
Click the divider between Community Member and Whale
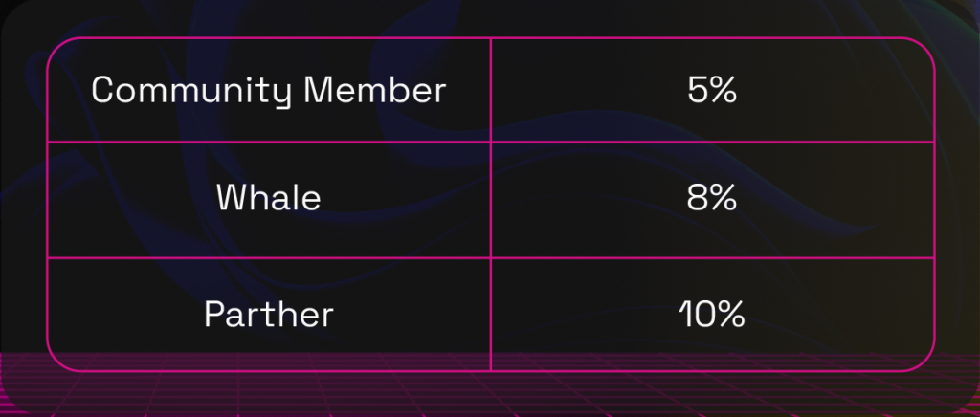(491, 142)
